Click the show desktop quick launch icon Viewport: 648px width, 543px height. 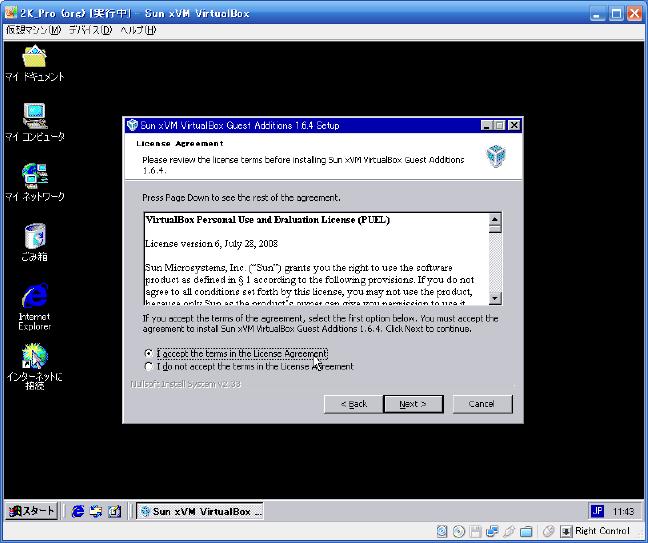114,512
